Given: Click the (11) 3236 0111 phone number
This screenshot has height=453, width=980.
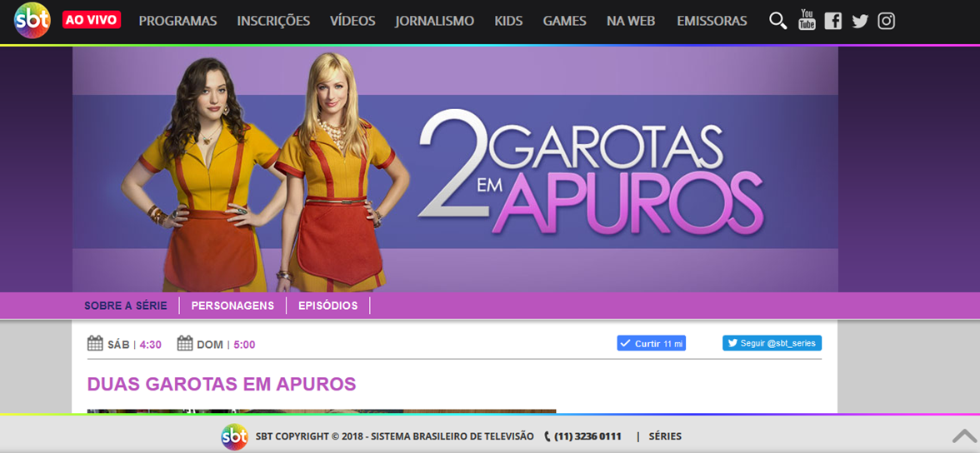Looking at the screenshot, I should [587, 436].
